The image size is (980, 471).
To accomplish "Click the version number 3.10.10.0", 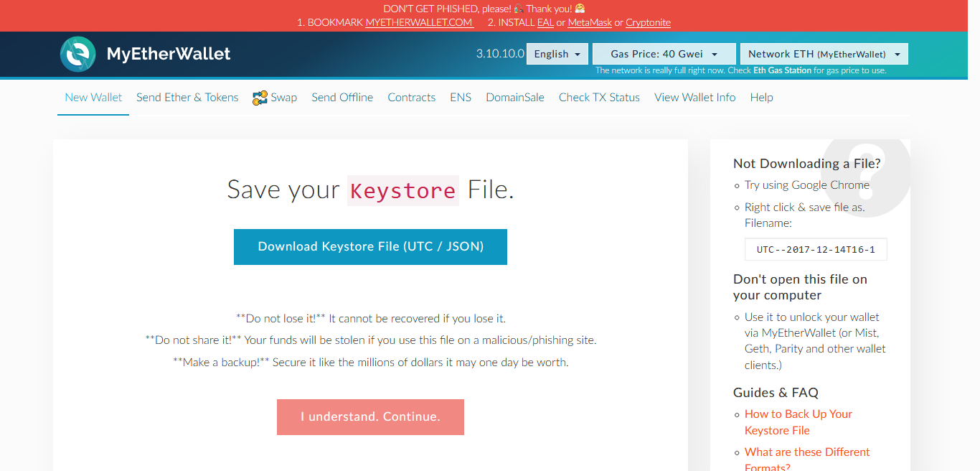I will [x=500, y=54].
